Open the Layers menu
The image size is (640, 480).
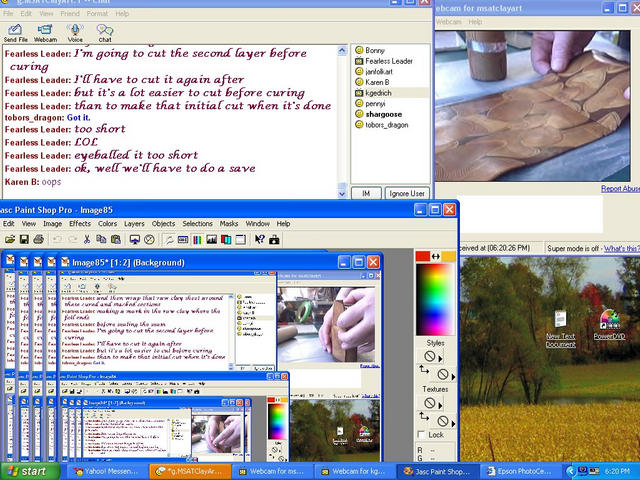click(x=134, y=224)
